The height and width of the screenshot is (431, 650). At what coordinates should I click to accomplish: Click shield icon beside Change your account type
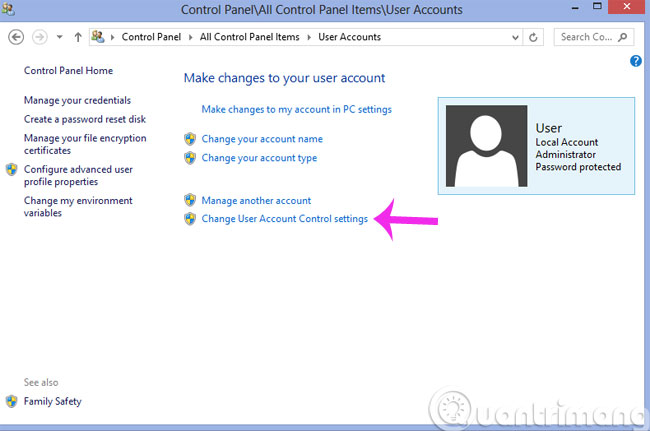pos(190,157)
